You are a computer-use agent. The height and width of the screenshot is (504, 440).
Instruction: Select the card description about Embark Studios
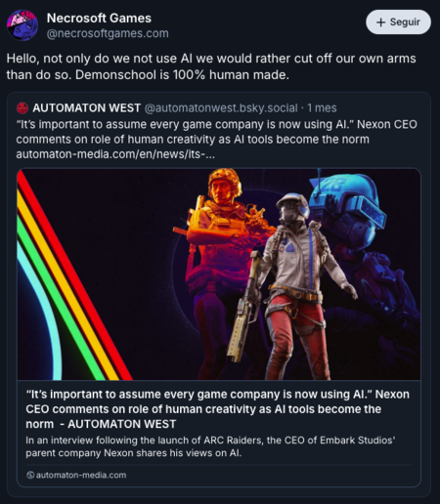click(210, 446)
